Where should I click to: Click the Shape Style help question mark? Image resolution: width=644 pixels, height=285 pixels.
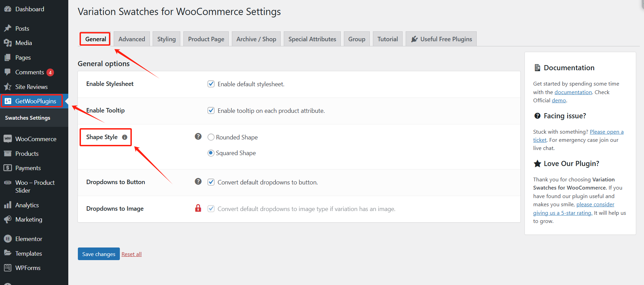(198, 136)
